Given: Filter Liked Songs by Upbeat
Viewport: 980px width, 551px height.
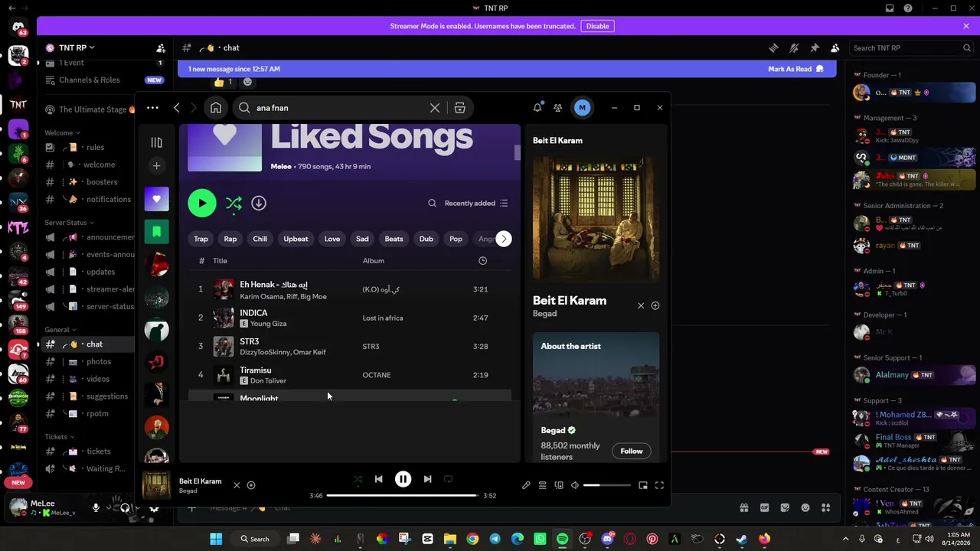Looking at the screenshot, I should click(x=296, y=239).
